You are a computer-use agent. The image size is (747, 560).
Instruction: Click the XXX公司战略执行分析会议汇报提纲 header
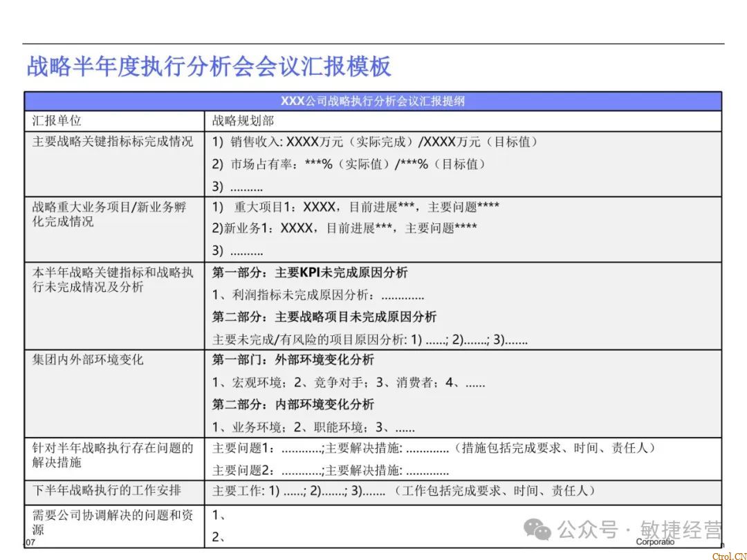(373, 101)
